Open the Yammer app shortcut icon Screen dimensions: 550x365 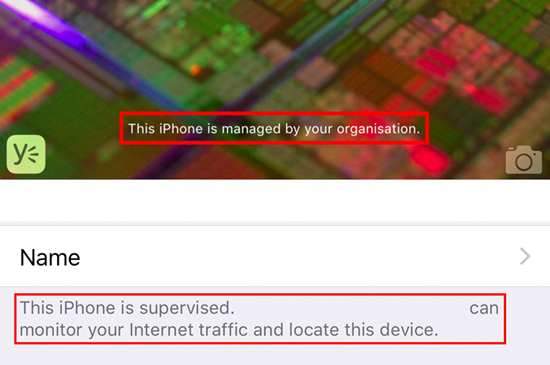(26, 154)
